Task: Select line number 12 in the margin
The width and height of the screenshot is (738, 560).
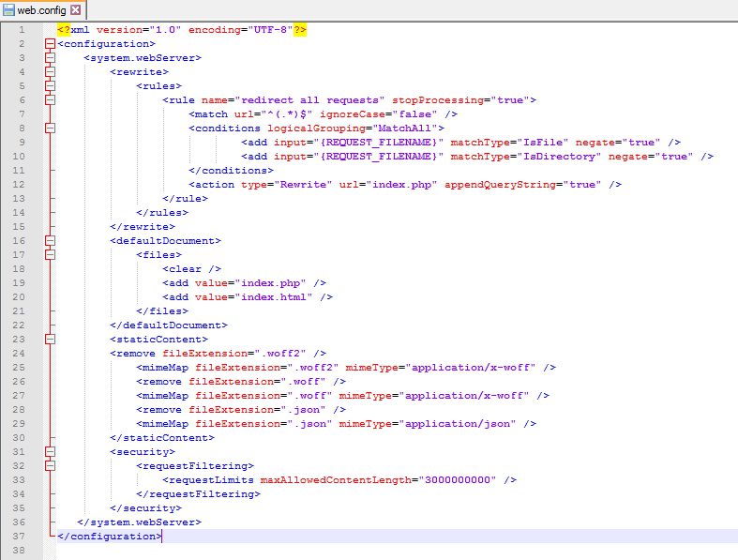Action: [19, 185]
